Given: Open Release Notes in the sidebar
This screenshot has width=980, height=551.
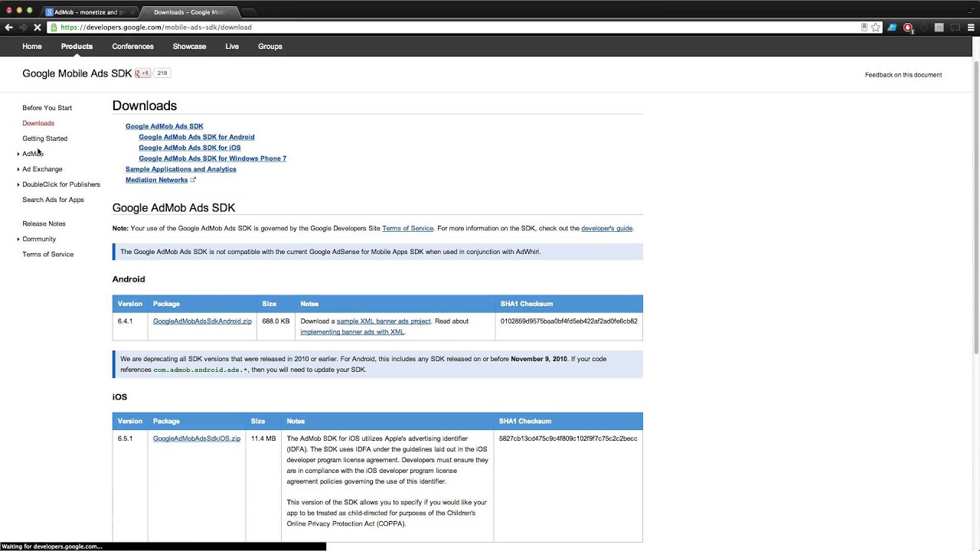Looking at the screenshot, I should 44,223.
